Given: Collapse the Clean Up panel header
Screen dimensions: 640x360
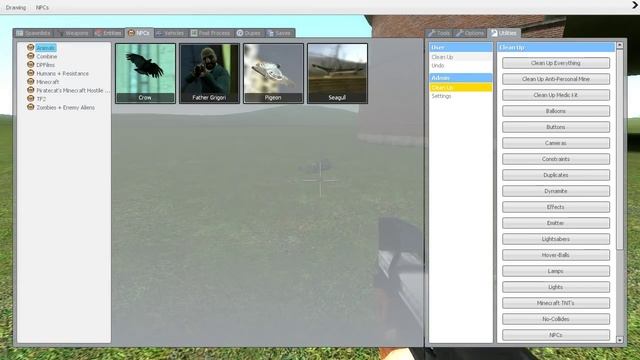Looking at the screenshot, I should (x=556, y=47).
